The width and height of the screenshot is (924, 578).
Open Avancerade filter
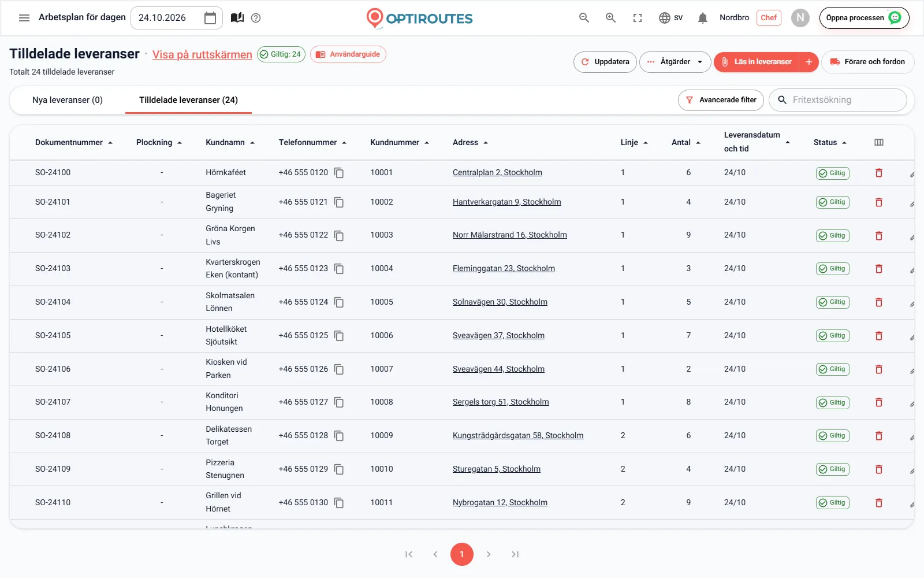coord(721,100)
